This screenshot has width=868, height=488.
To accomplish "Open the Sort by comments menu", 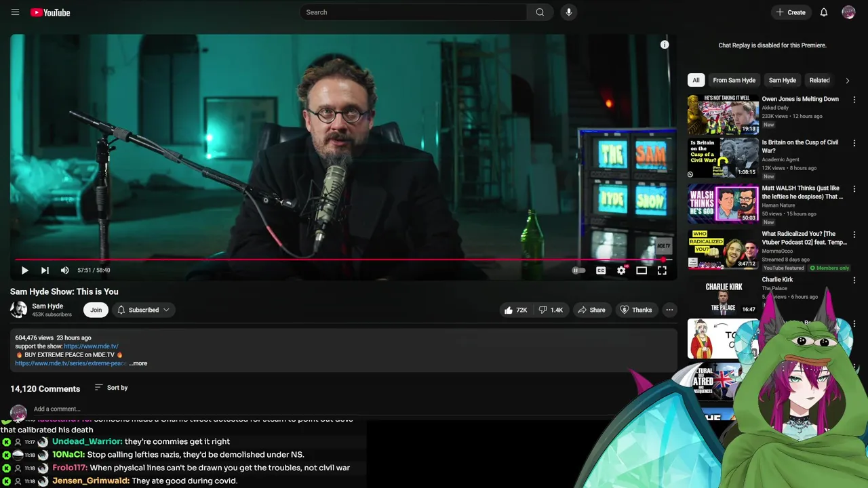I will tap(111, 388).
